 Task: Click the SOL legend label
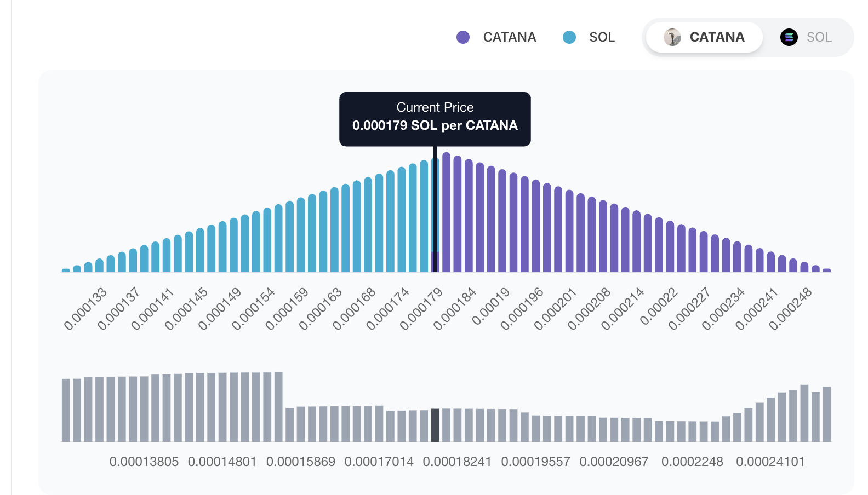click(602, 37)
